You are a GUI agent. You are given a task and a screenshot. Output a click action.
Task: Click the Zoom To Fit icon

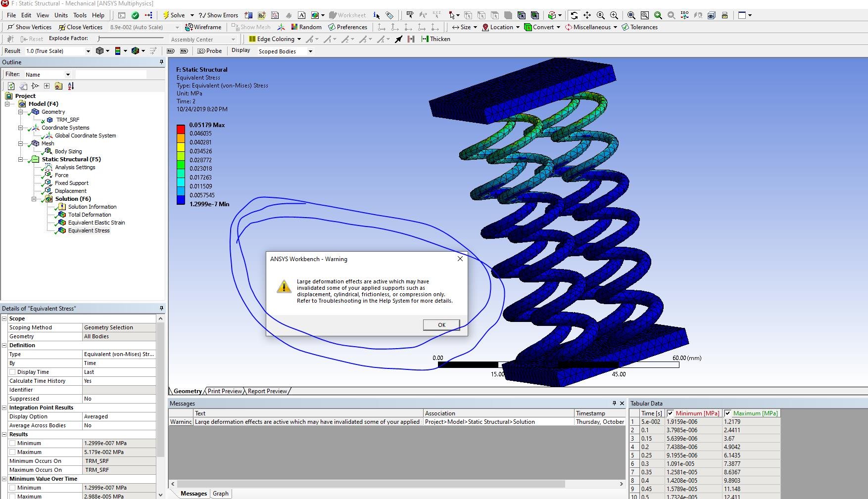[631, 15]
